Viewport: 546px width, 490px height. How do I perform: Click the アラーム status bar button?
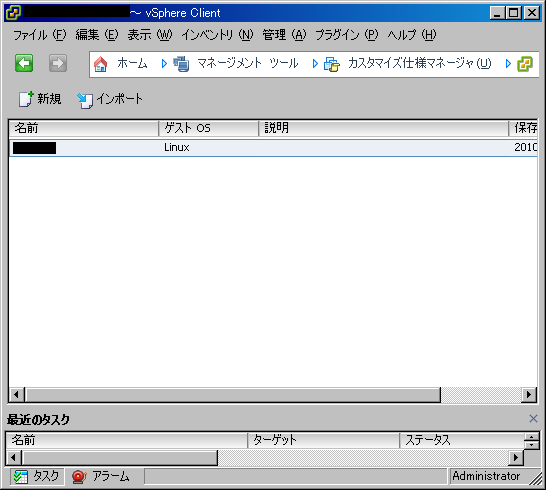click(101, 476)
